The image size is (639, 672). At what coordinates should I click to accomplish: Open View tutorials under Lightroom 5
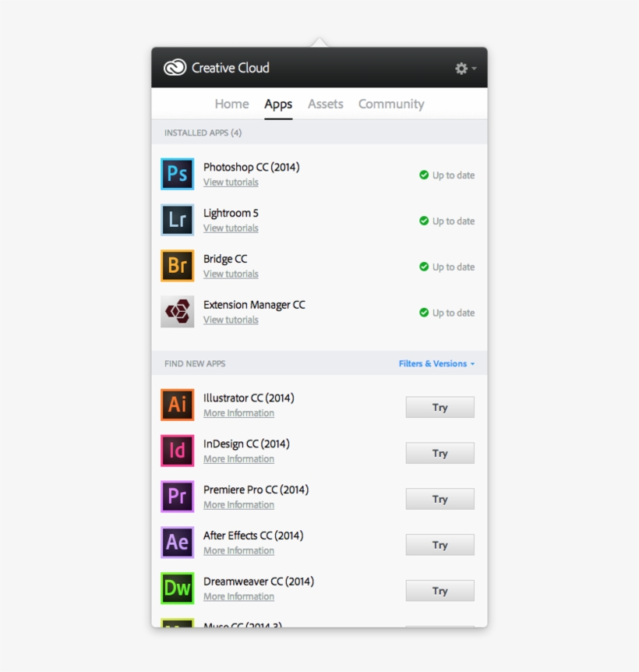coord(231,228)
